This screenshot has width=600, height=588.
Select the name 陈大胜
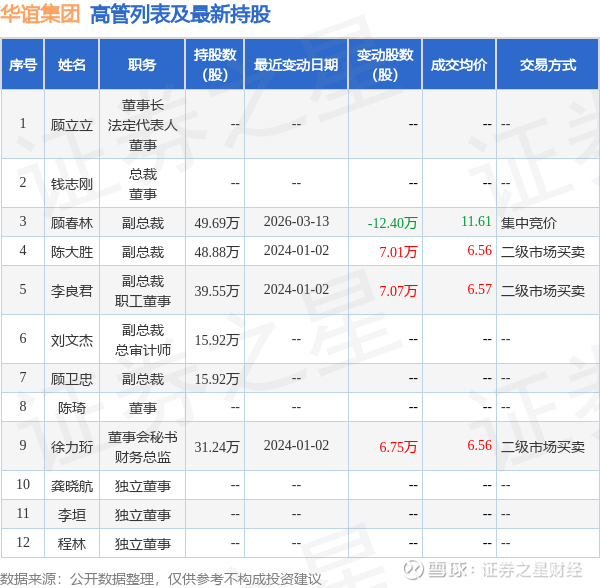72,252
